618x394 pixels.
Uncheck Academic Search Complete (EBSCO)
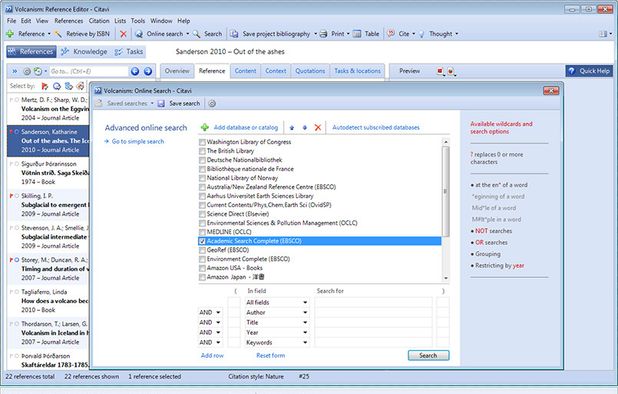[202, 241]
